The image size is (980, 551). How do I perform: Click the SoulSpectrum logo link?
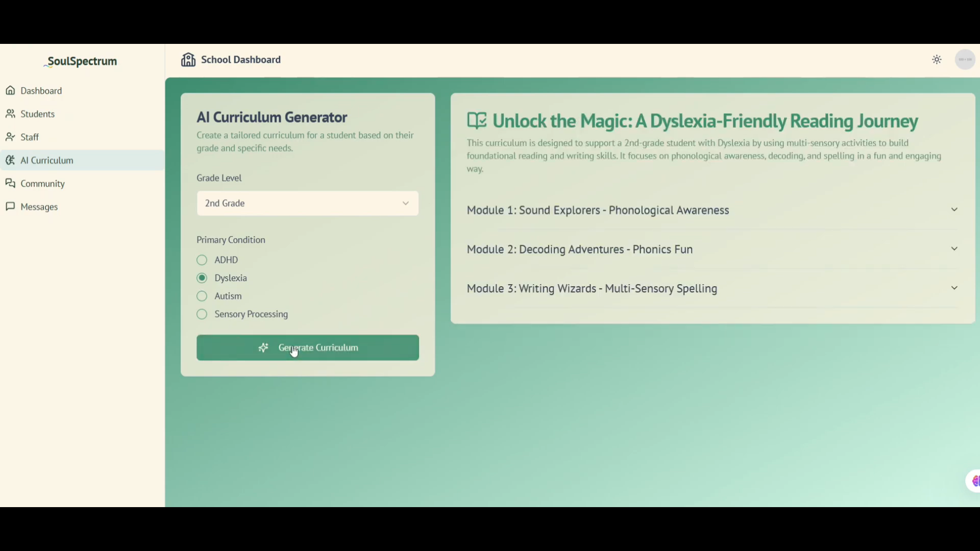[82, 61]
